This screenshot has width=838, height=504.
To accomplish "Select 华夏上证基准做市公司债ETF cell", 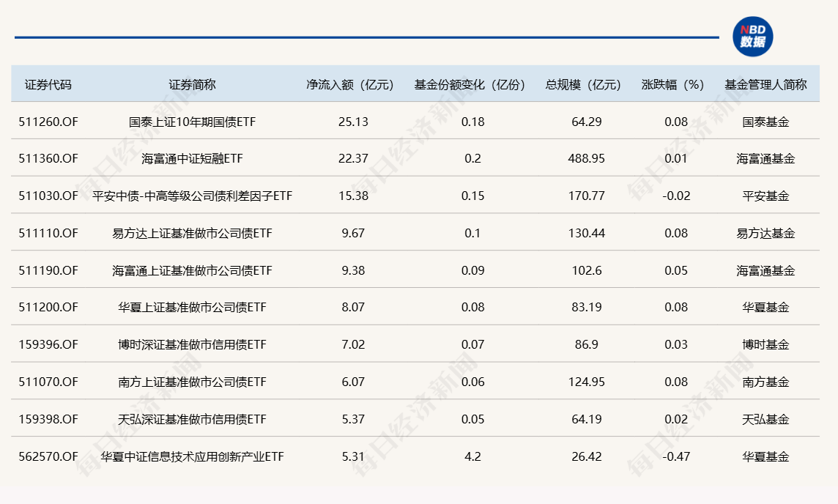I will pyautogui.click(x=192, y=308).
